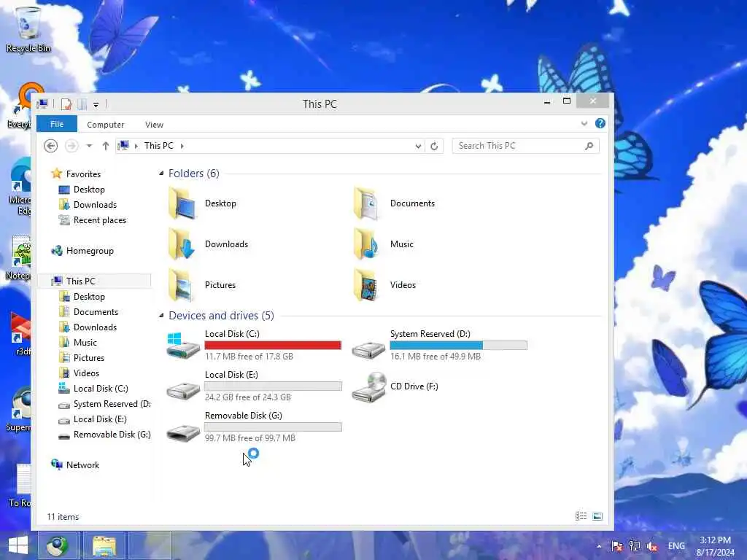The width and height of the screenshot is (747, 560).
Task: Click the ENG language indicator
Action: pyautogui.click(x=676, y=545)
